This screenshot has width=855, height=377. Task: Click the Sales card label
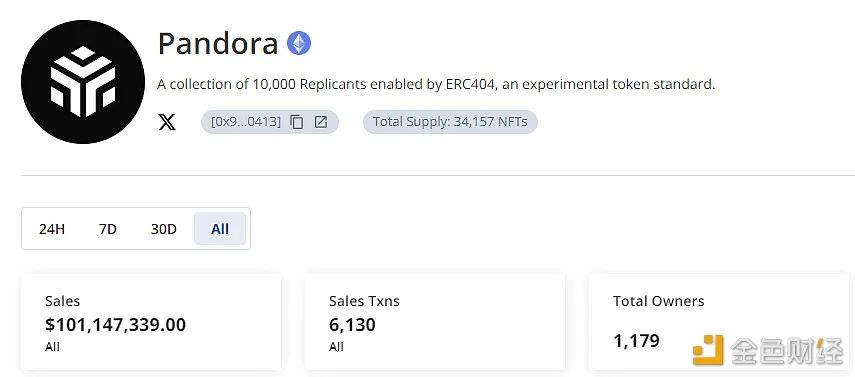pyautogui.click(x=62, y=301)
